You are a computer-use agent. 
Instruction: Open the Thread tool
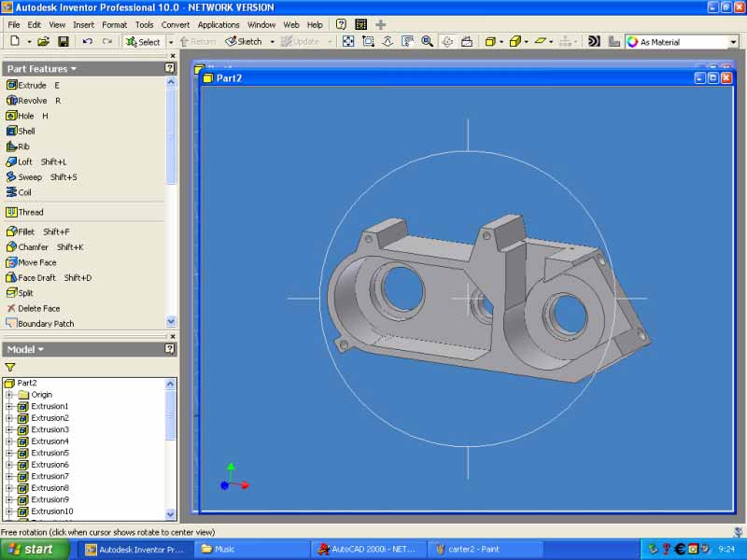click(x=25, y=212)
